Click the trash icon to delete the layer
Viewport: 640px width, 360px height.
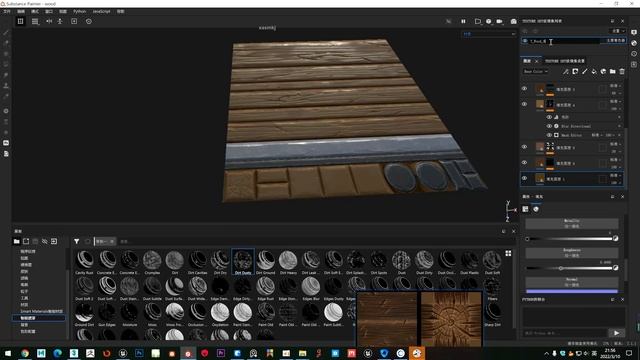622,71
